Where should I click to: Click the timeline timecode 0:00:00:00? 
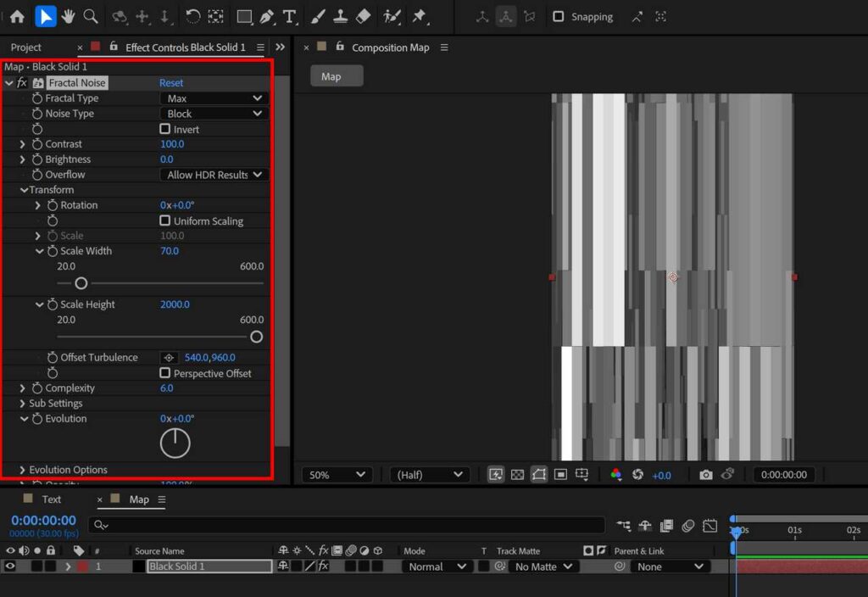click(x=44, y=521)
